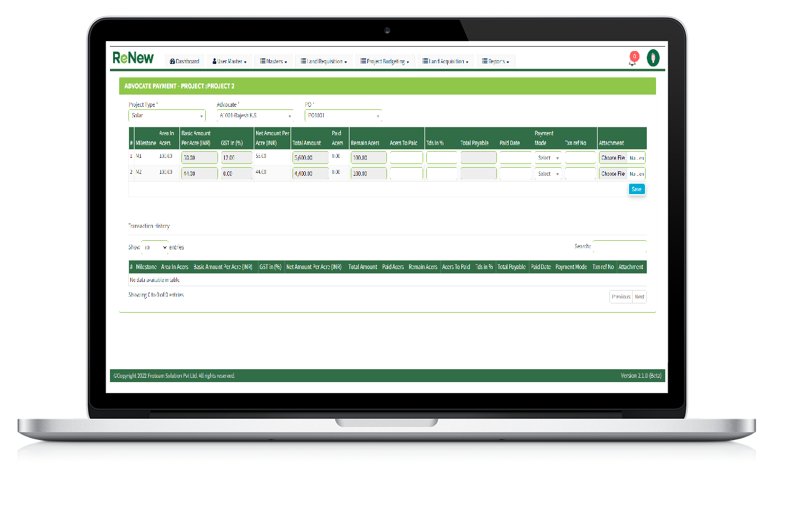The height and width of the screenshot is (532, 801).
Task: Open the PO dropdown
Action: (x=343, y=115)
